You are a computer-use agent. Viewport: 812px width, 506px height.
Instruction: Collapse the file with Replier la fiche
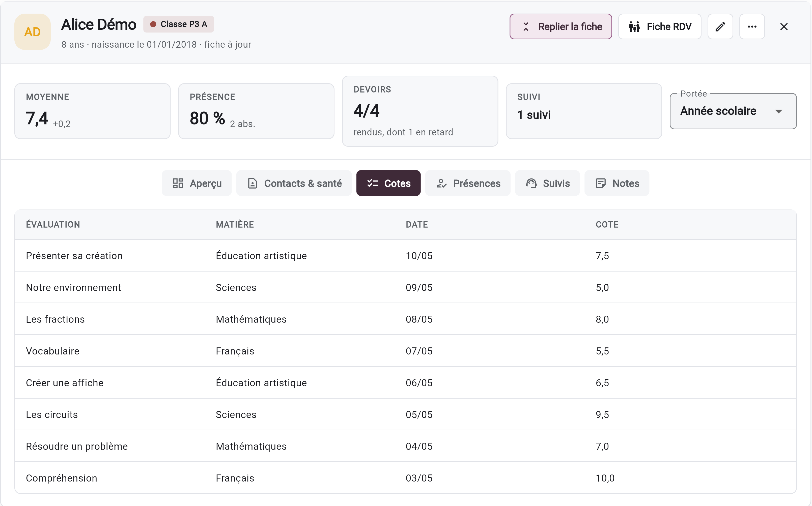[x=561, y=26]
